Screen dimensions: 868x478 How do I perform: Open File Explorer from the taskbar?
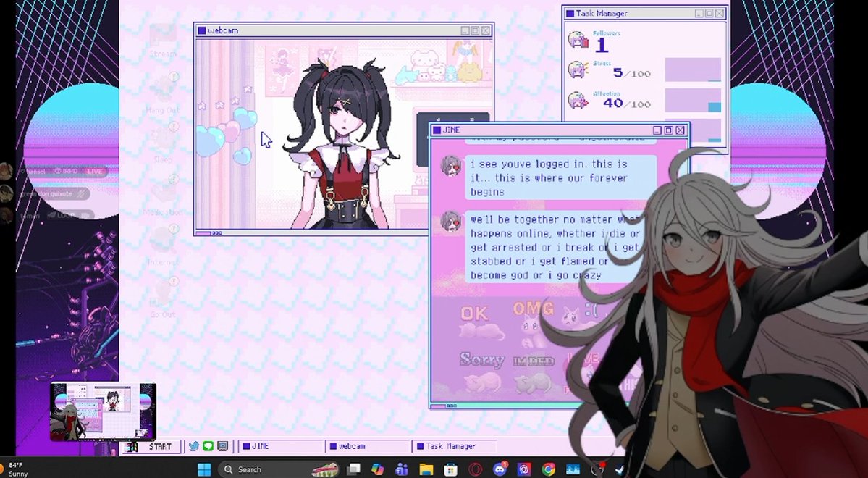426,470
